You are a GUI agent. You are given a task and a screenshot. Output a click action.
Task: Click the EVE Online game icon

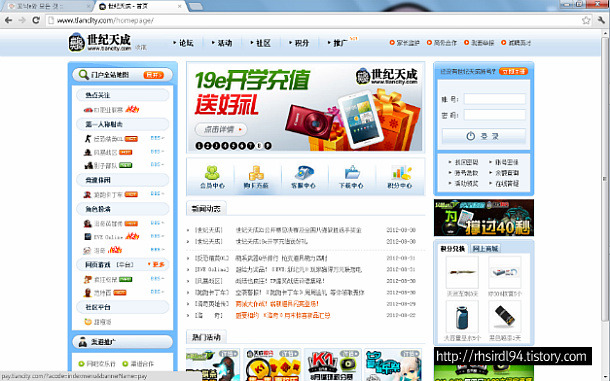coord(88,237)
